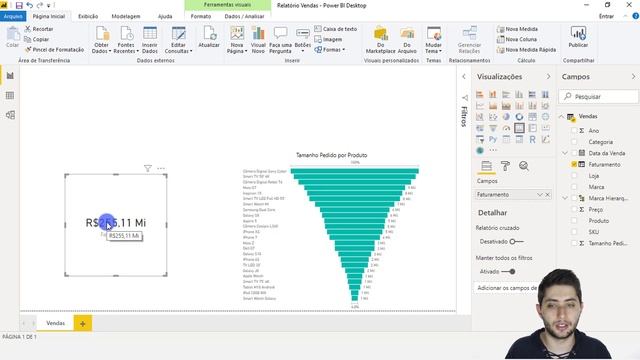Check the Data da Venda field checkbox

(574, 153)
